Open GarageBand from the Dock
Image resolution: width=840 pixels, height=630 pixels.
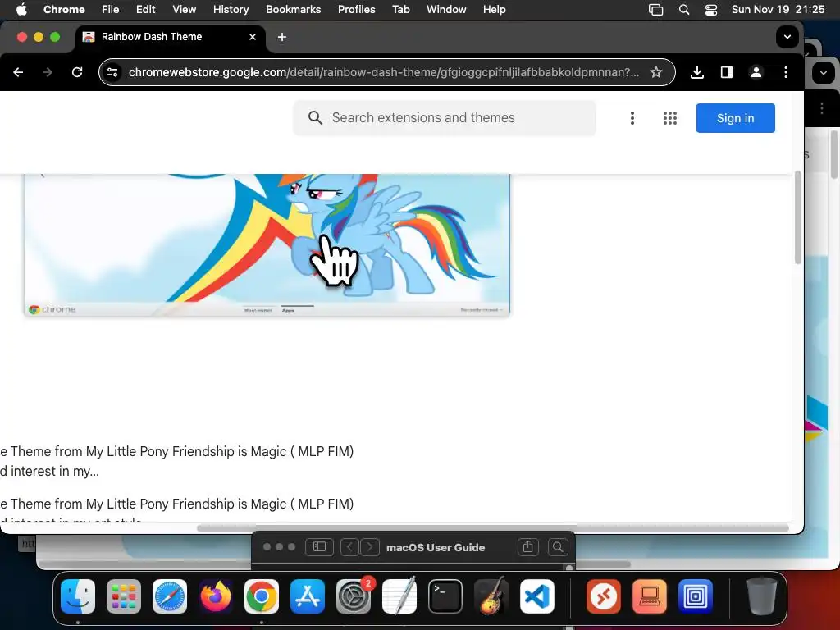491,596
